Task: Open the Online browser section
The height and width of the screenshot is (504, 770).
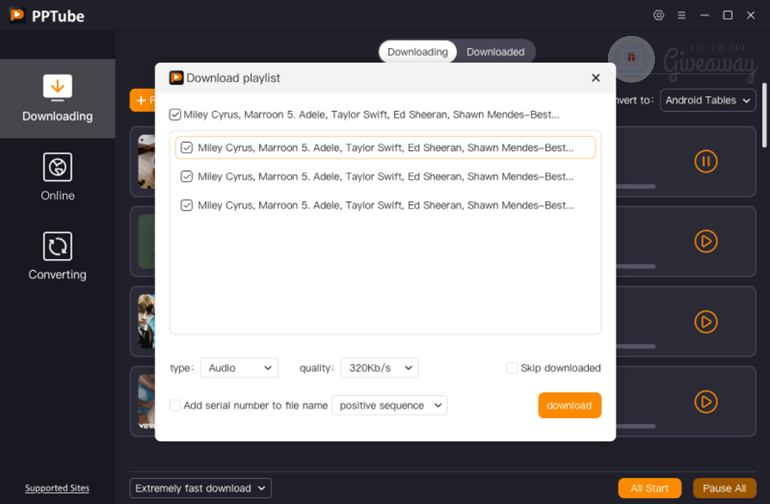Action: tap(57, 176)
